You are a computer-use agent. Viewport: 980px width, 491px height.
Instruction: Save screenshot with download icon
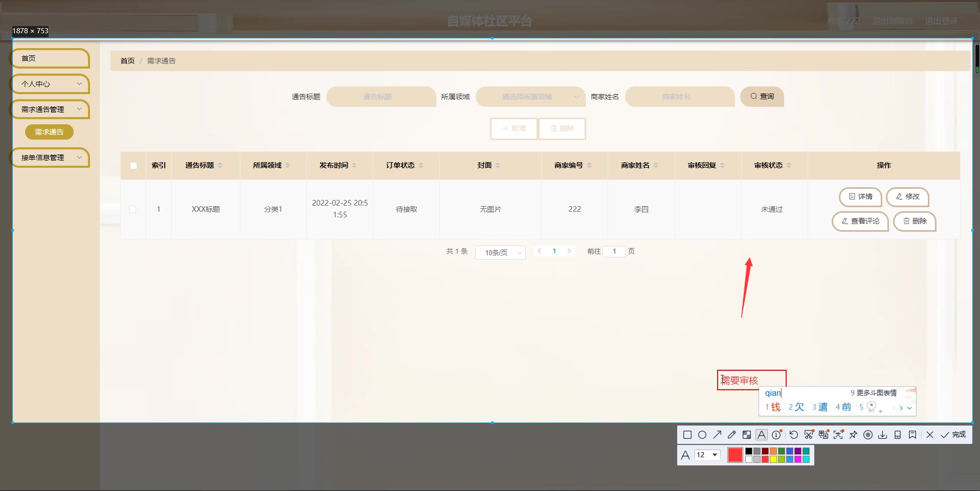(x=883, y=435)
